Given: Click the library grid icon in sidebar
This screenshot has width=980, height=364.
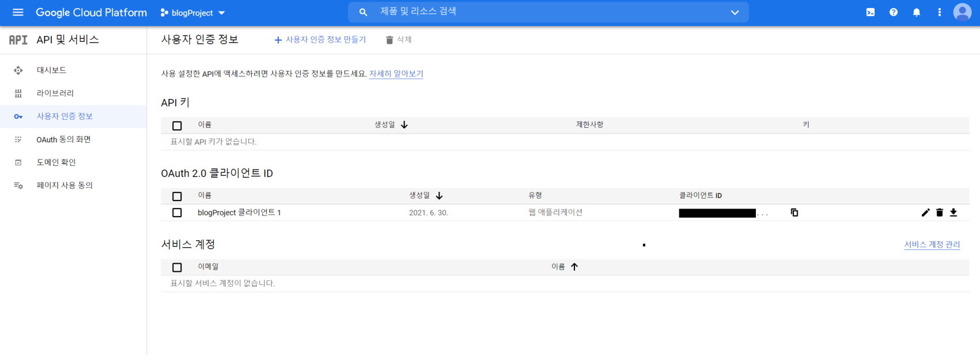Looking at the screenshot, I should [x=18, y=93].
